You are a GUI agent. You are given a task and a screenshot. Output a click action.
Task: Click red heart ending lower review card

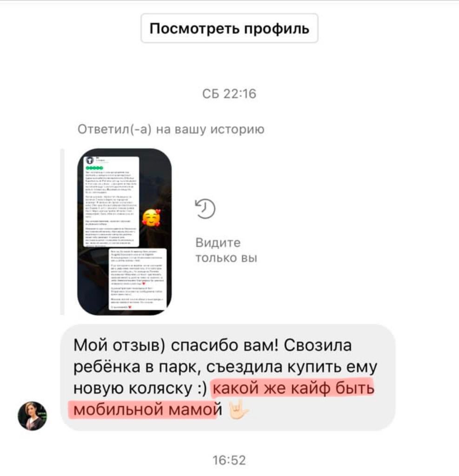[130, 307]
